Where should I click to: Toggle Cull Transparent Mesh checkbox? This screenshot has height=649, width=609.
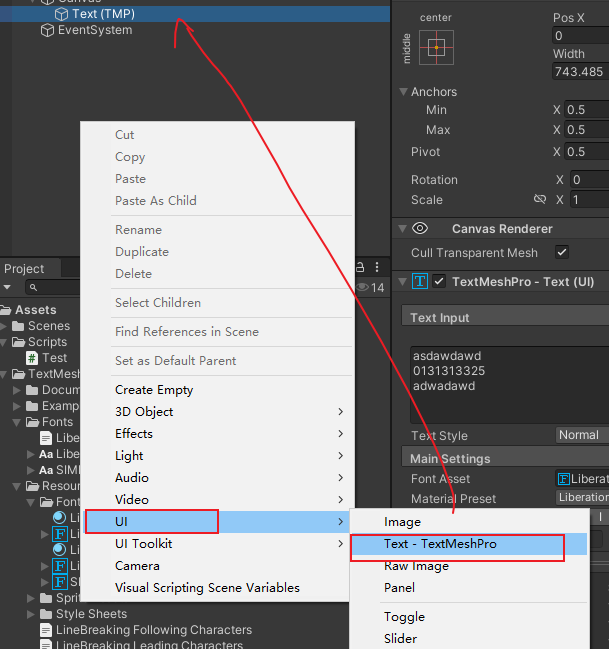562,252
